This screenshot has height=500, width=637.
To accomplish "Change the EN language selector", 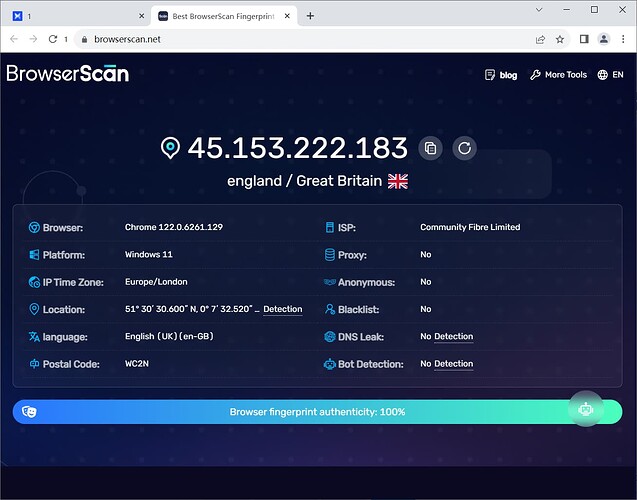I will click(x=610, y=75).
